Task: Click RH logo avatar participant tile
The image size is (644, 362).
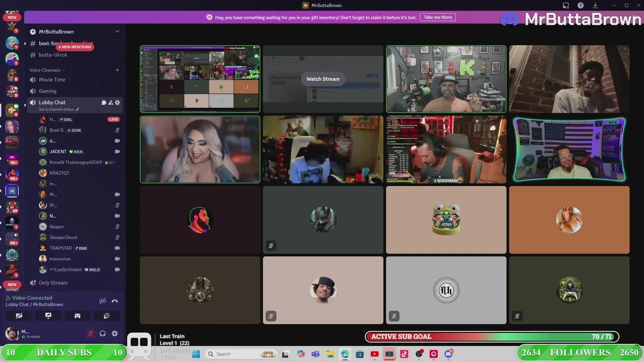Action: (x=446, y=290)
